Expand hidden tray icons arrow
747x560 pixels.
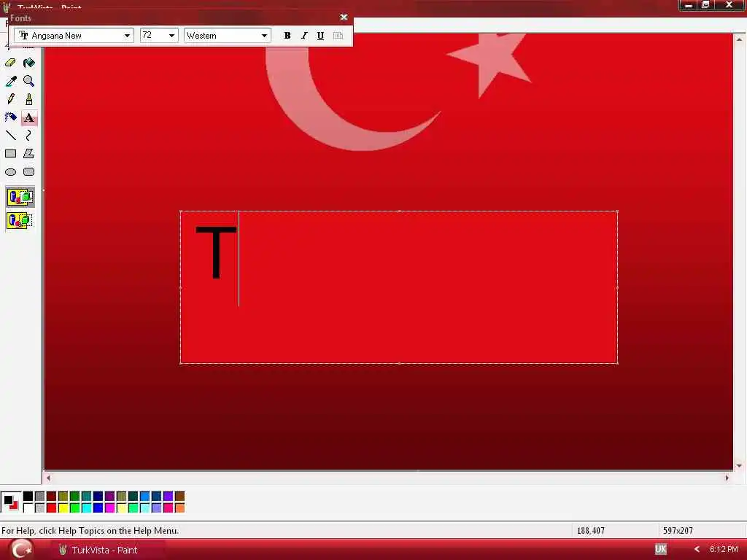click(697, 550)
